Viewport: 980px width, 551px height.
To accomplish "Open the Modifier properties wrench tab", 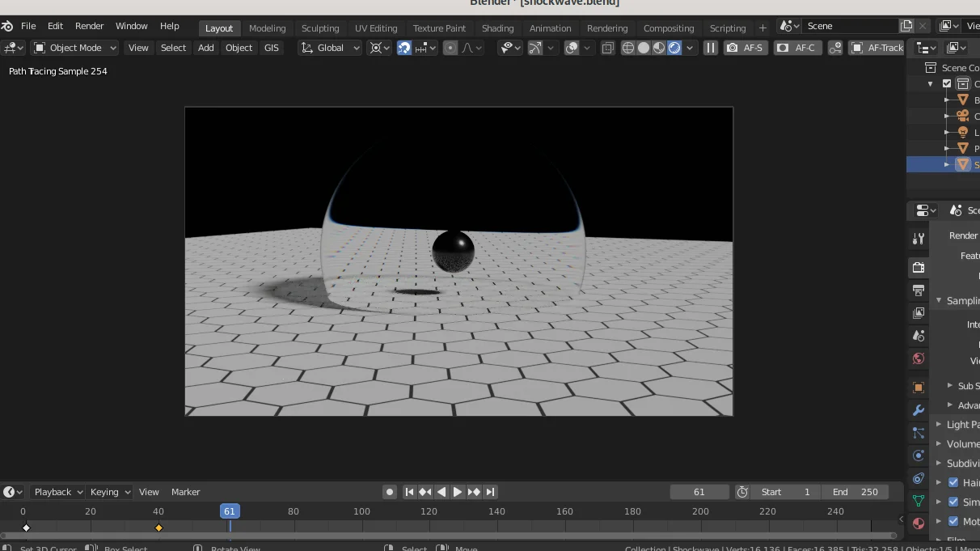I will tap(918, 410).
